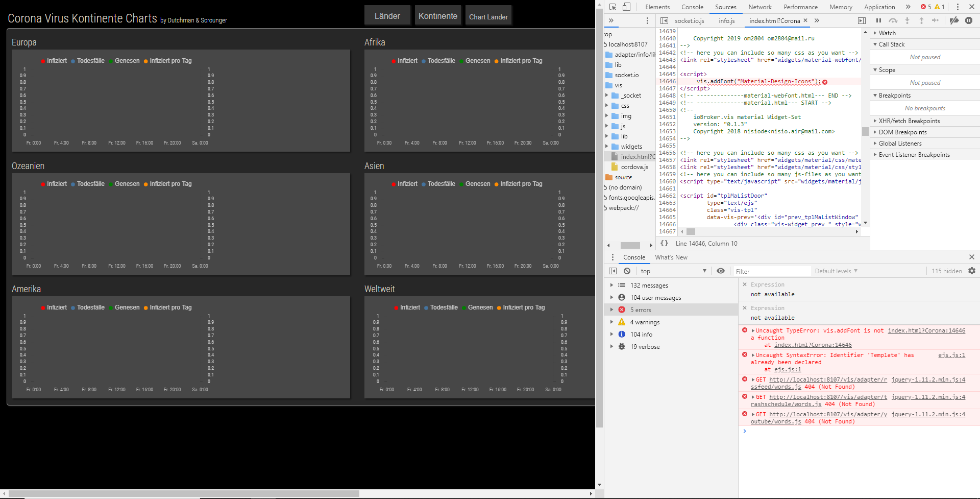
Task: Show more DevTools panels chevron
Action: click(908, 7)
